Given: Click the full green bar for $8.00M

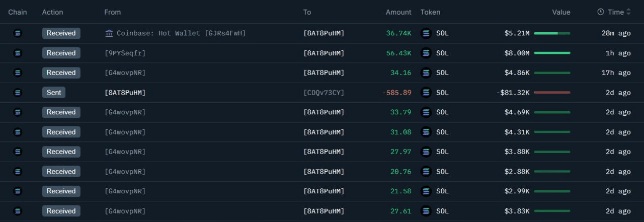Looking at the screenshot, I should pos(552,53).
